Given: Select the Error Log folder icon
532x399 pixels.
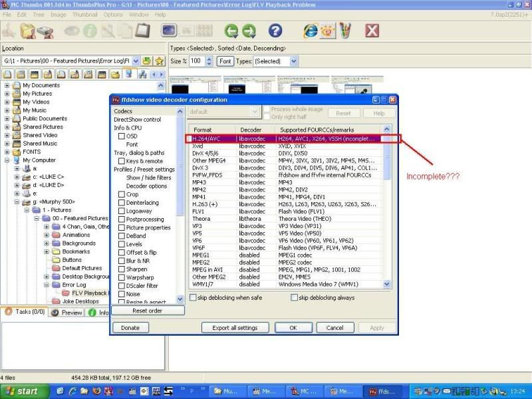Looking at the screenshot, I should pos(57,285).
